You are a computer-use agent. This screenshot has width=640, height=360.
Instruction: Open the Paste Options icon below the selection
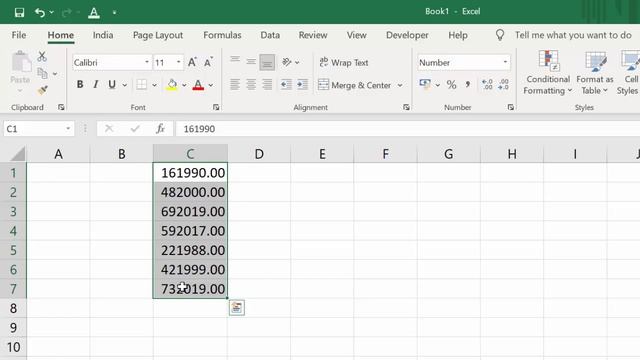pyautogui.click(x=237, y=307)
